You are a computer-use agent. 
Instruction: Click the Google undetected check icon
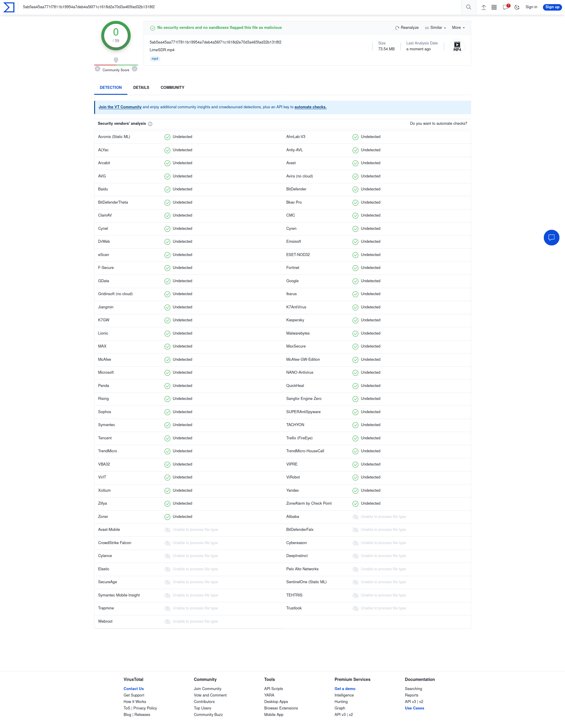click(355, 281)
